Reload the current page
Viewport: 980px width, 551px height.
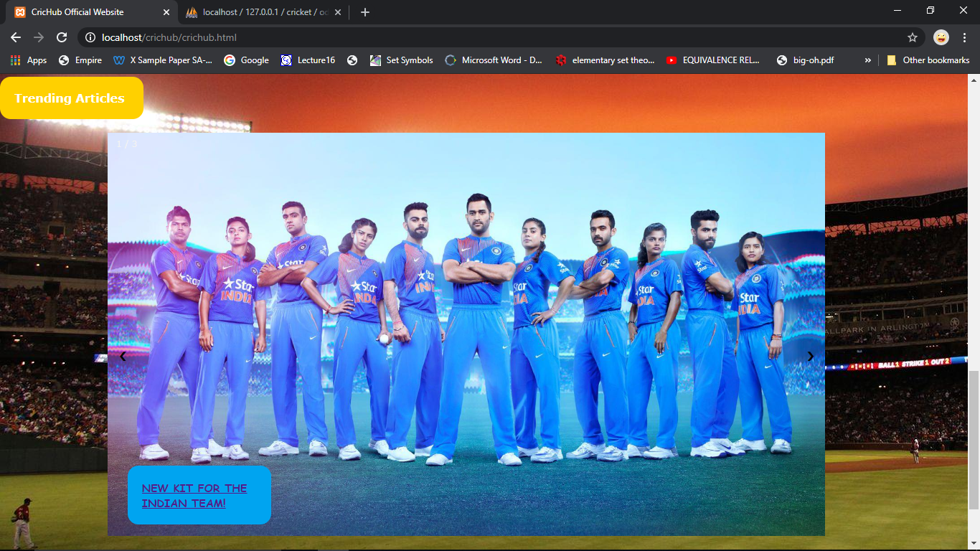[62, 37]
